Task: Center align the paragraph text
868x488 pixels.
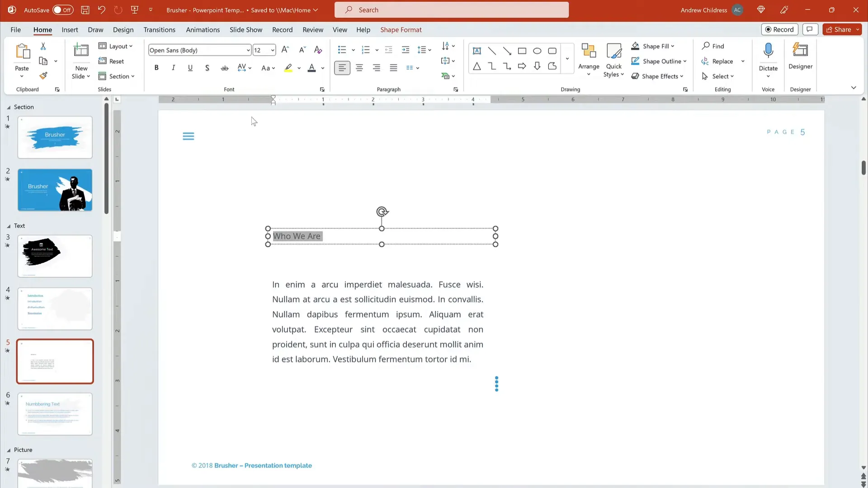Action: 359,68
